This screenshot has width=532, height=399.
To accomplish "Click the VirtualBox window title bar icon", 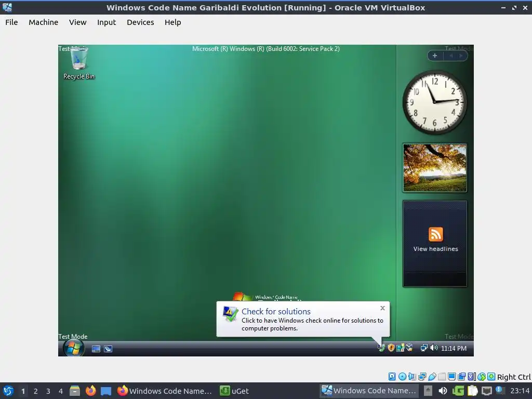I will coord(7,7).
